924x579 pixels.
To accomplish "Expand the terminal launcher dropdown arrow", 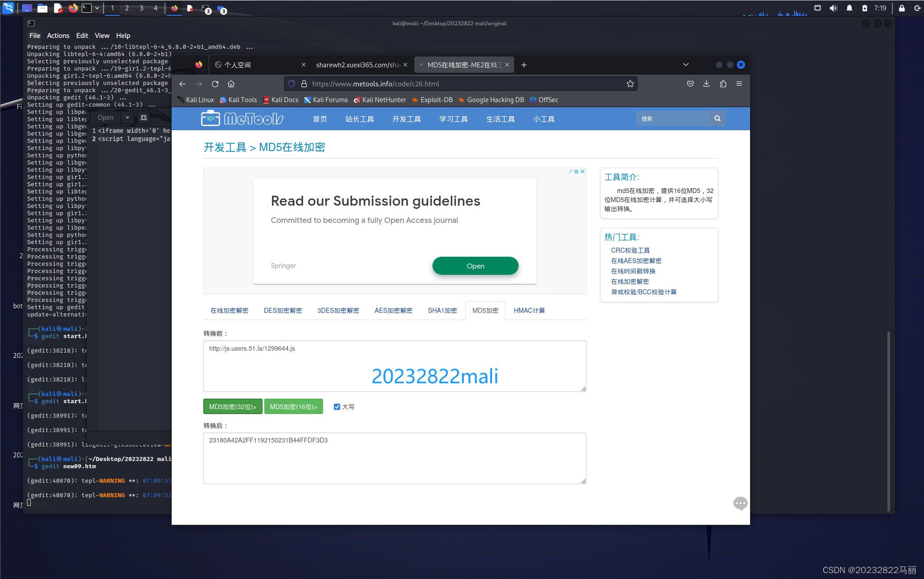I will 97,8.
